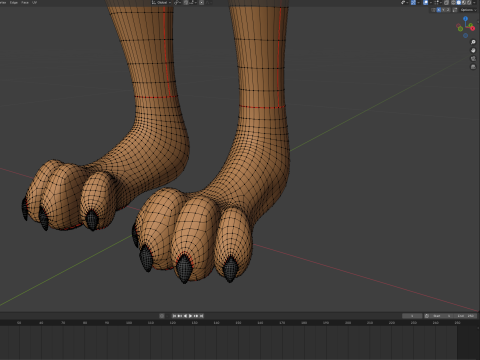The width and height of the screenshot is (480, 360).
Task: Click the pan view hand icon
Action: [x=473, y=50]
